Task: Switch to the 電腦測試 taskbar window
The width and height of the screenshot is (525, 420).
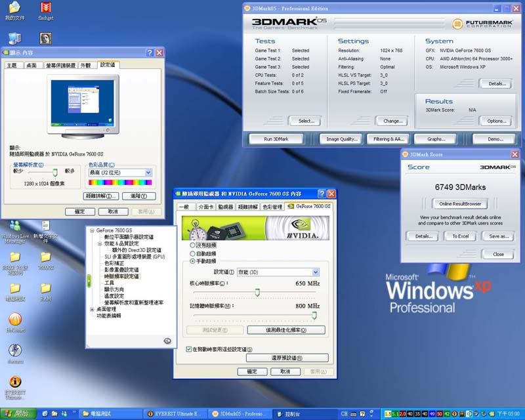Action: tap(112, 414)
